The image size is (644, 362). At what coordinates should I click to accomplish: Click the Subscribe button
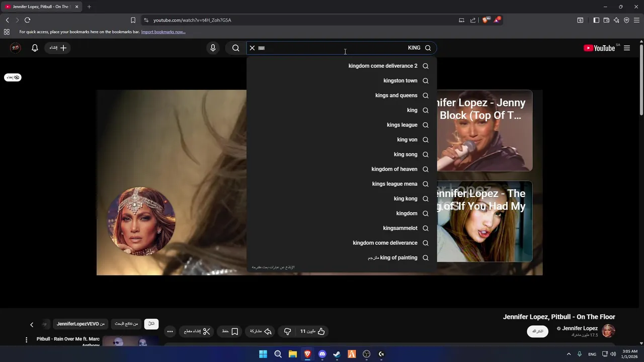(537, 331)
